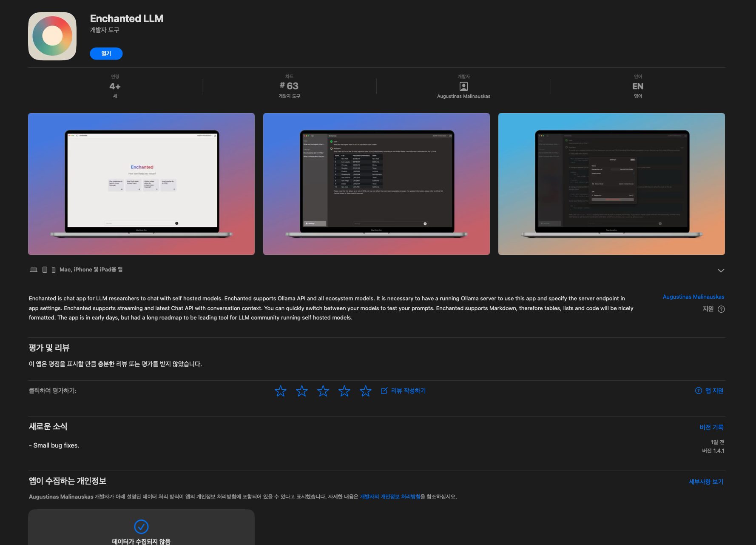Click the 리뷰 작성하기 pencil icon
Screen dimensions: 756x545
pos(384,391)
